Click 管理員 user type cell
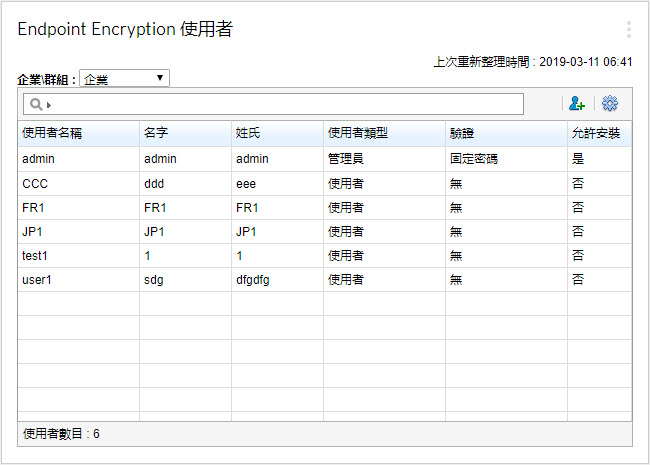The image size is (650, 465). (345, 159)
